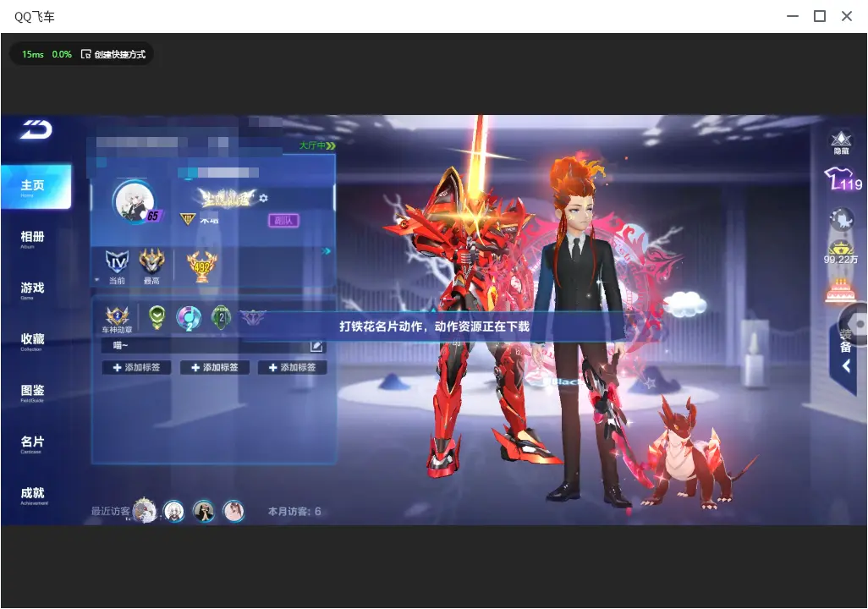Open the white-haired recent visitor avatar

(173, 511)
